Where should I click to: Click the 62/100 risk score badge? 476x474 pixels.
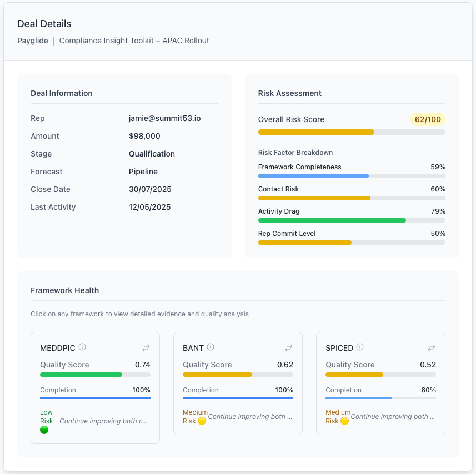[428, 119]
